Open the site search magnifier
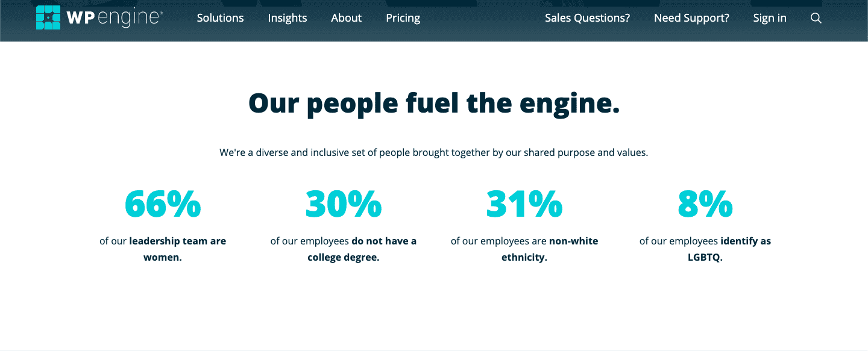 (816, 18)
